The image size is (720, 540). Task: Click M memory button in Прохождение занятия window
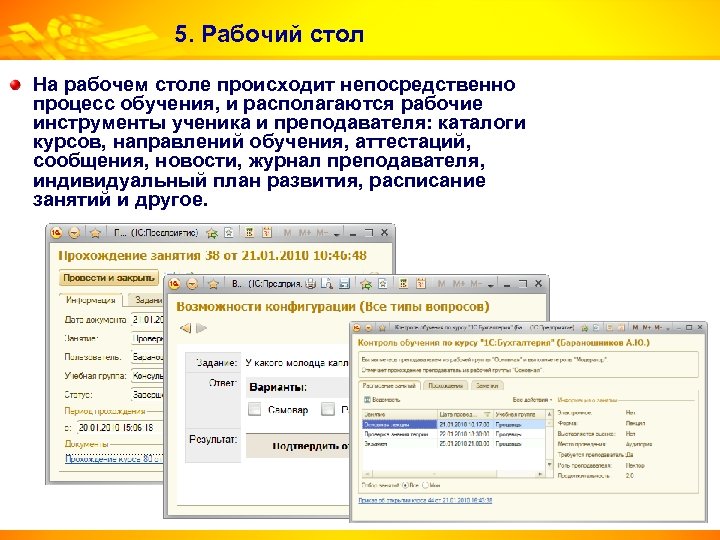point(287,233)
